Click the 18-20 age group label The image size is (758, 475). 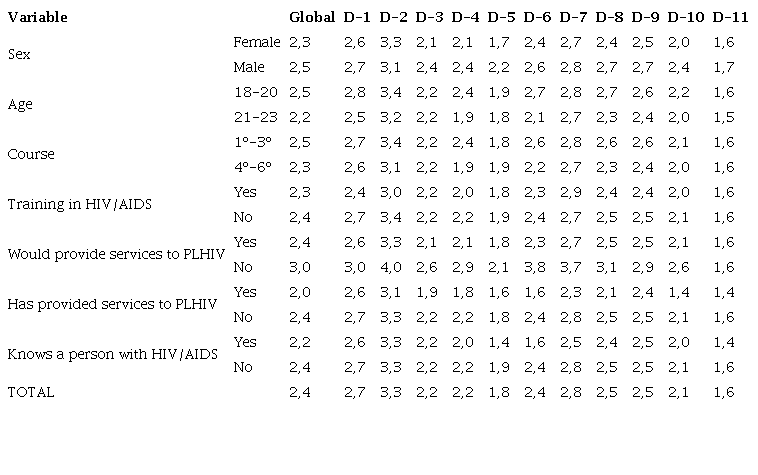pos(255,92)
